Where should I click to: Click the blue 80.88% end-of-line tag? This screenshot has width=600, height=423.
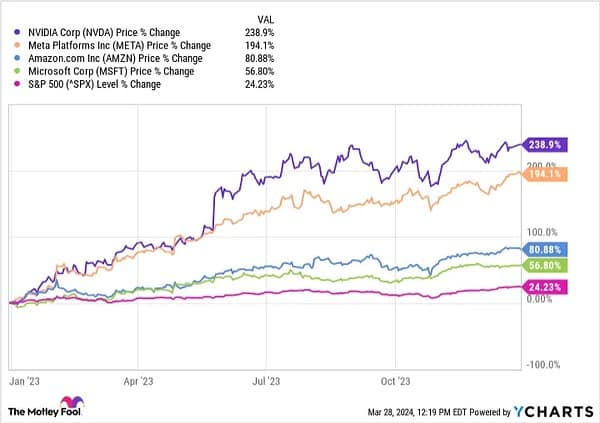[546, 248]
